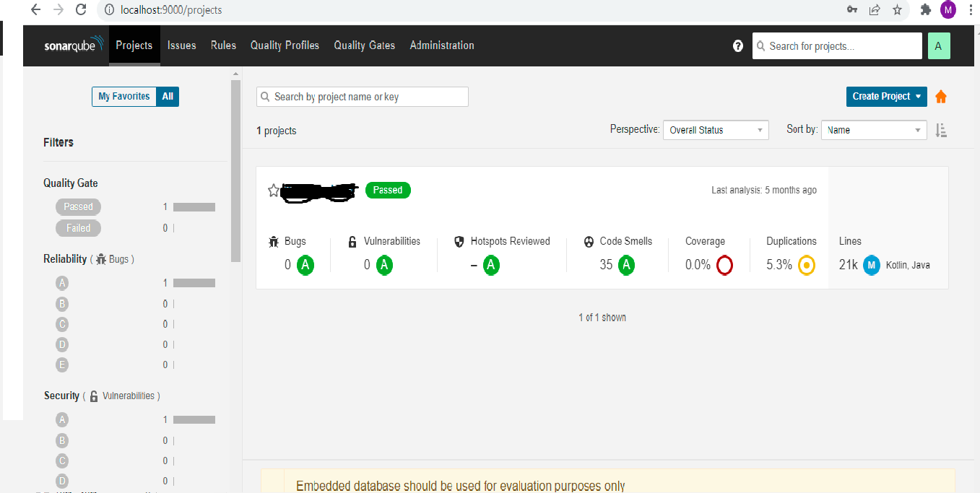This screenshot has height=493, width=980.
Task: Click the Coverage red rating circle
Action: (x=724, y=265)
